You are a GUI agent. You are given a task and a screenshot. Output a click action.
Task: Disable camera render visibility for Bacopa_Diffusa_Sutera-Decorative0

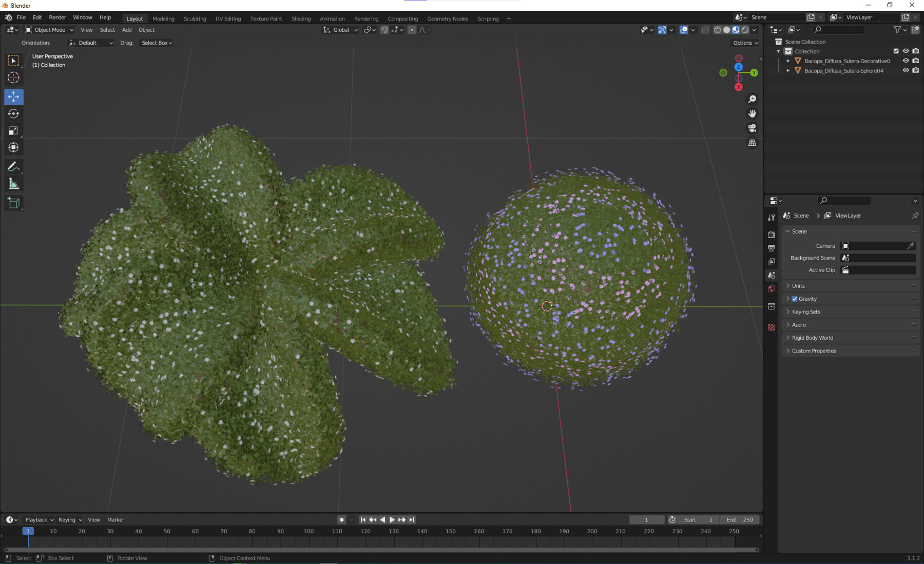(915, 61)
